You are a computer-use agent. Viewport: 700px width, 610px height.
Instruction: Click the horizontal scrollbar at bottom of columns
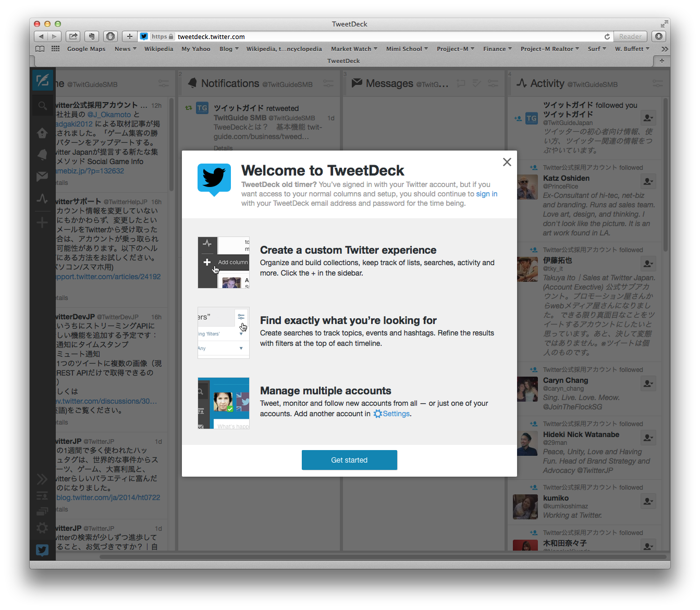pos(382,556)
